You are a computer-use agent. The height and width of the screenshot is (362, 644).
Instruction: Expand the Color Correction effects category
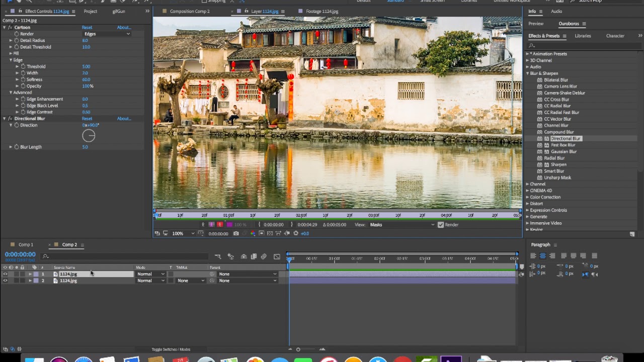[527, 197]
